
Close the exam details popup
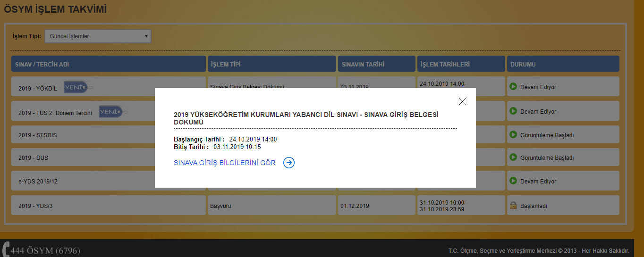(463, 101)
